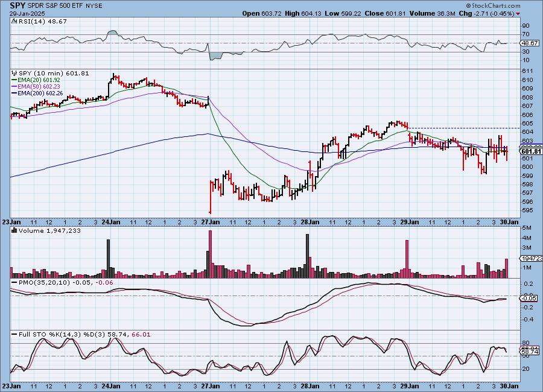The image size is (543, 392).
Task: Click the 'PMO(35,20,10) -0.05, -0.06' label
Action: pos(66,283)
